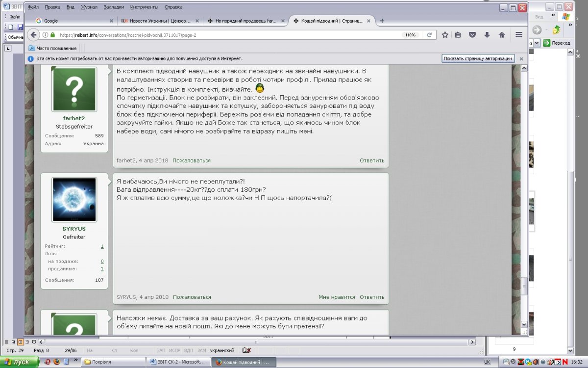Reload the page with the refresh icon

click(x=429, y=35)
